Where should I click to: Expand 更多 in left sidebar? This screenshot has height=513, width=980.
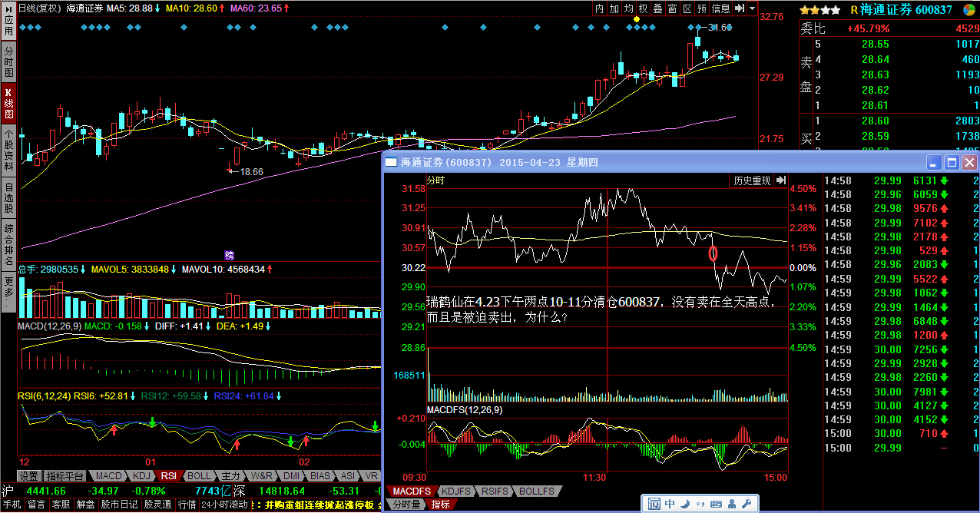[8, 292]
